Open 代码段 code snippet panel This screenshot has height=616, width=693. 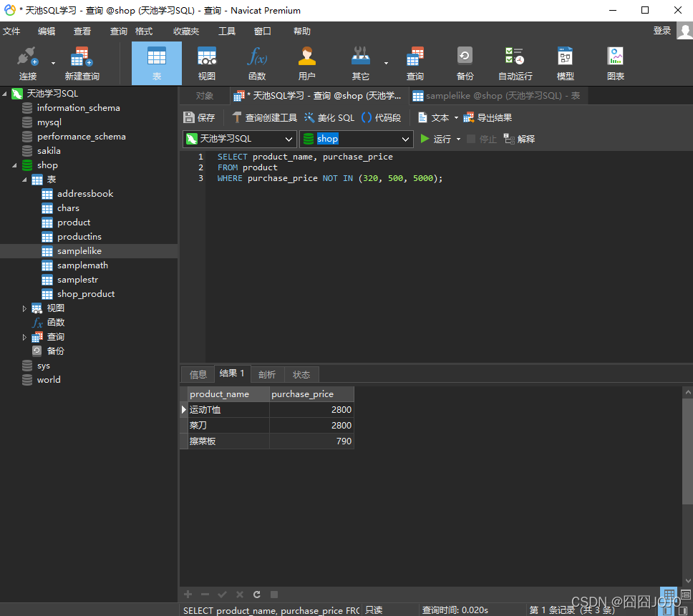pos(381,117)
